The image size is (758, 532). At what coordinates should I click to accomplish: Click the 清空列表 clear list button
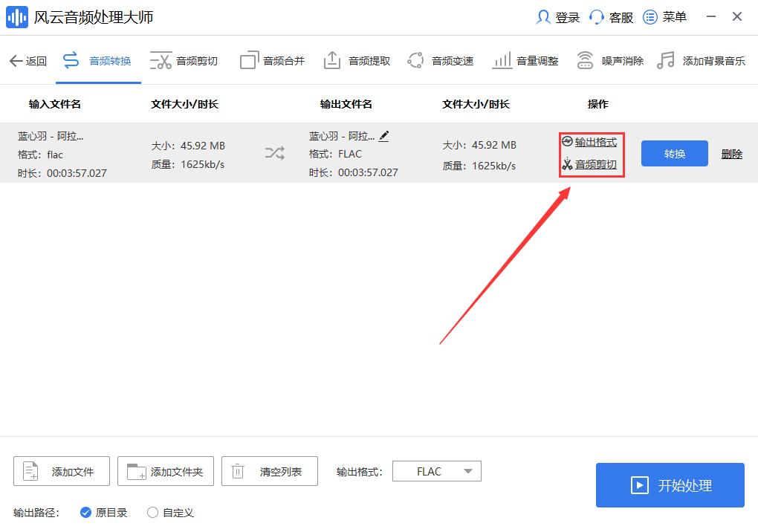tap(269, 470)
